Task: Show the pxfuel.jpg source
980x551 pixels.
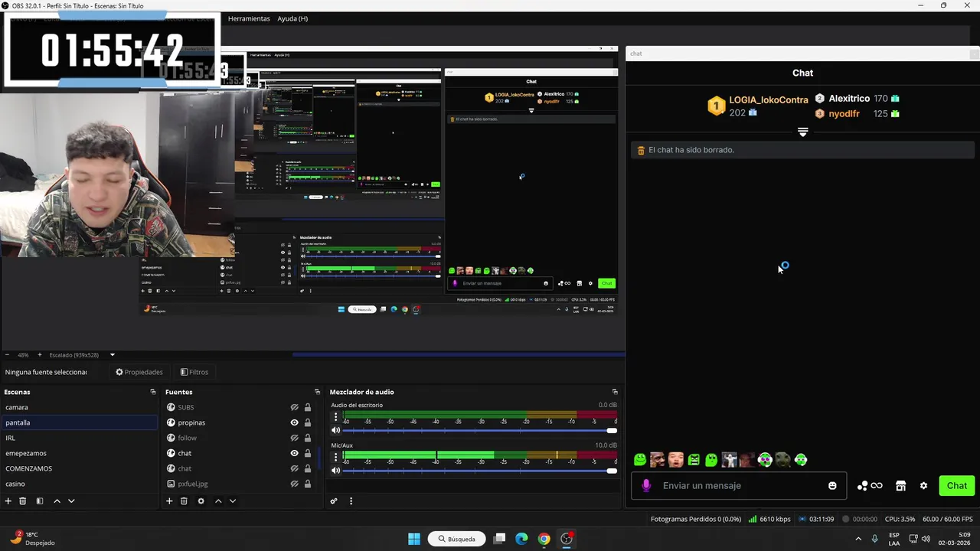Action: [x=294, y=484]
